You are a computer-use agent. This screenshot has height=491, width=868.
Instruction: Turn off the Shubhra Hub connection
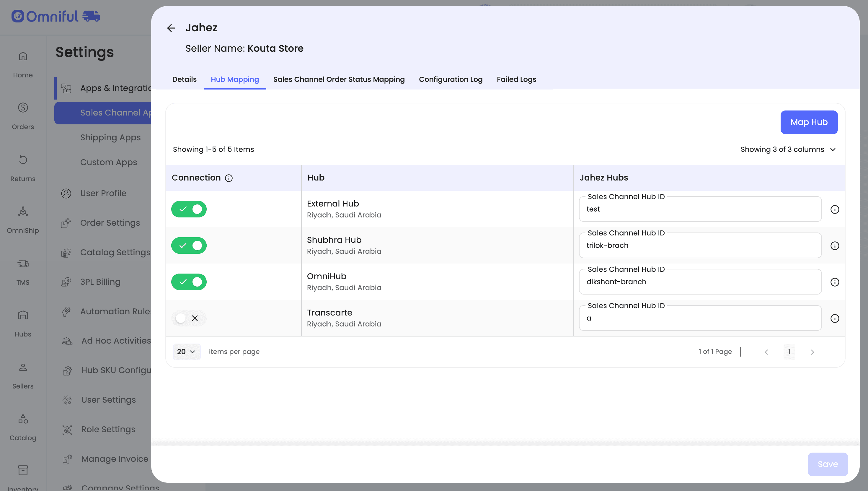coord(189,245)
